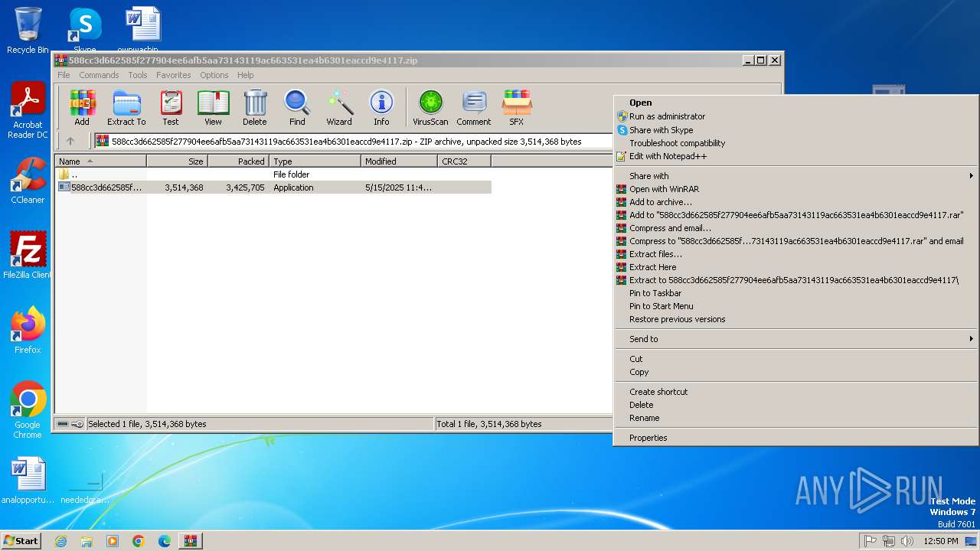980x551 pixels.
Task: Select Share with Skype
Action: point(796,130)
